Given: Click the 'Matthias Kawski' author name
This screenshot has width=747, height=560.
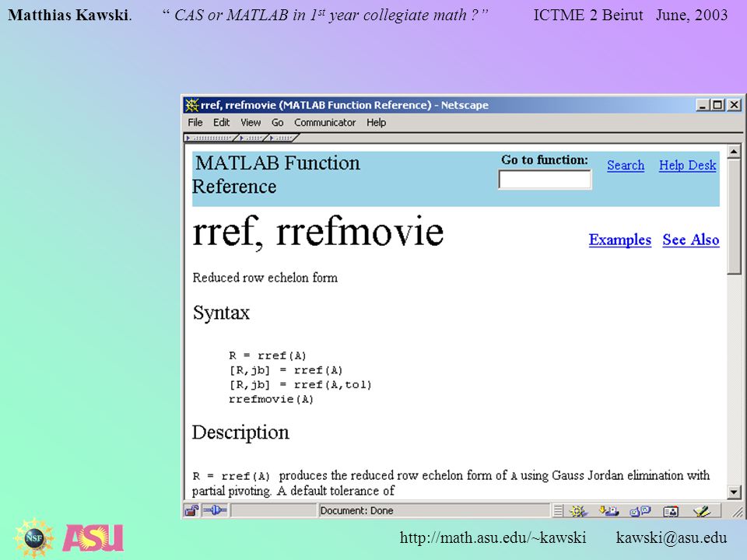Looking at the screenshot, I should coord(68,15).
